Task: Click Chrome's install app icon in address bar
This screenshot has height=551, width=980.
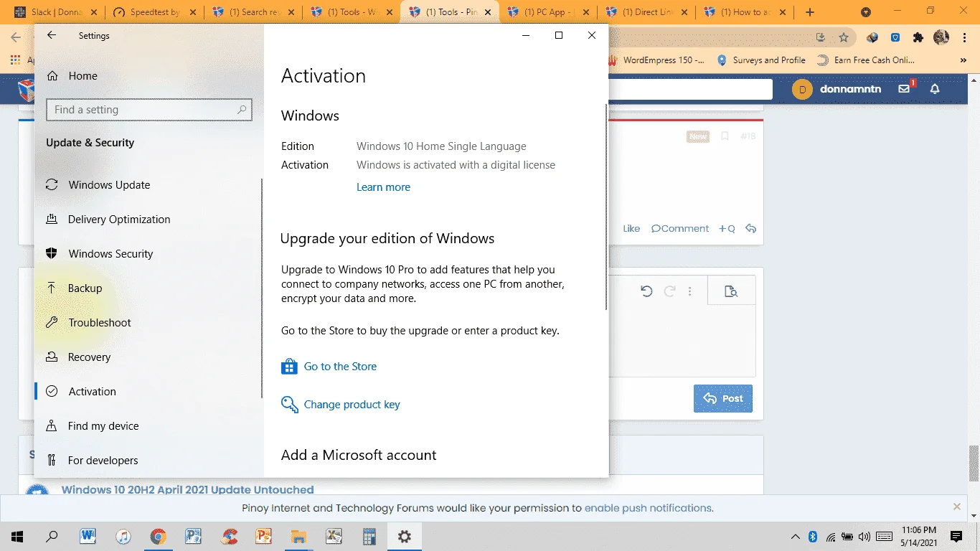Action: (821, 37)
